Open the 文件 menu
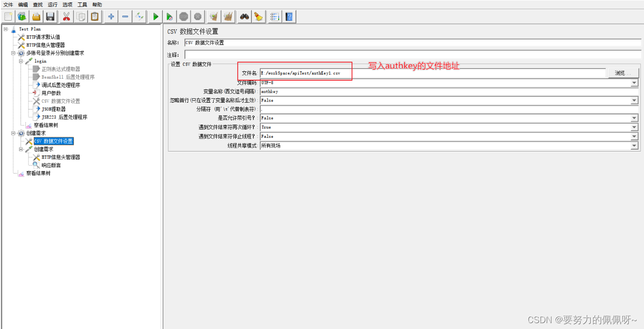This screenshot has width=644, height=329. [x=8, y=4]
